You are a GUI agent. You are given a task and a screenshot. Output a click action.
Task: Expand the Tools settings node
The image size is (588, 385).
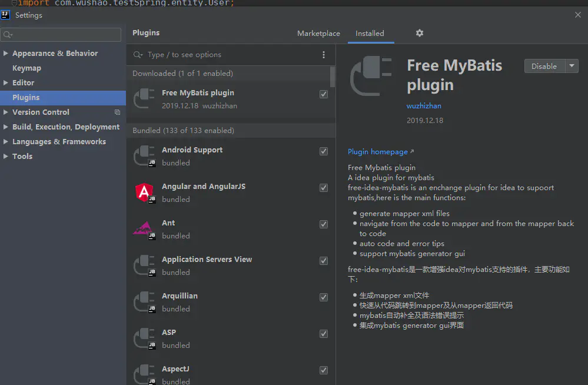pyautogui.click(x=6, y=156)
